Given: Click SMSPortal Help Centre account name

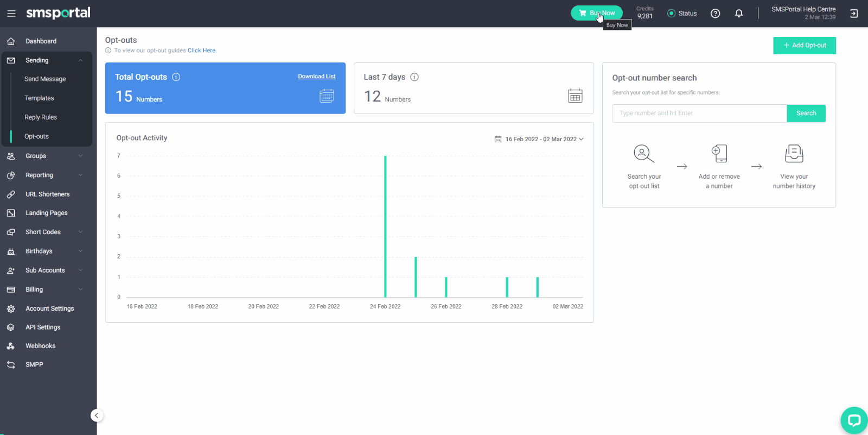Looking at the screenshot, I should [803, 9].
